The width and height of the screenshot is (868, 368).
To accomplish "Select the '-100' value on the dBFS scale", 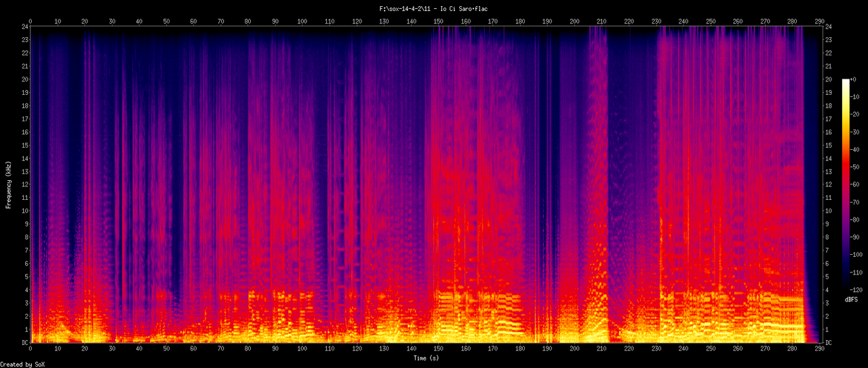I will pyautogui.click(x=856, y=255).
